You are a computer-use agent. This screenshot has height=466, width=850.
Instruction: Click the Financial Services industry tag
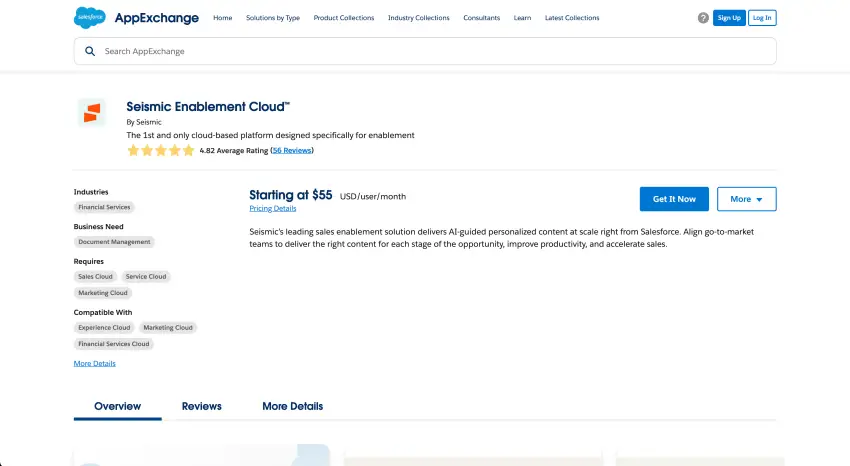104,208
